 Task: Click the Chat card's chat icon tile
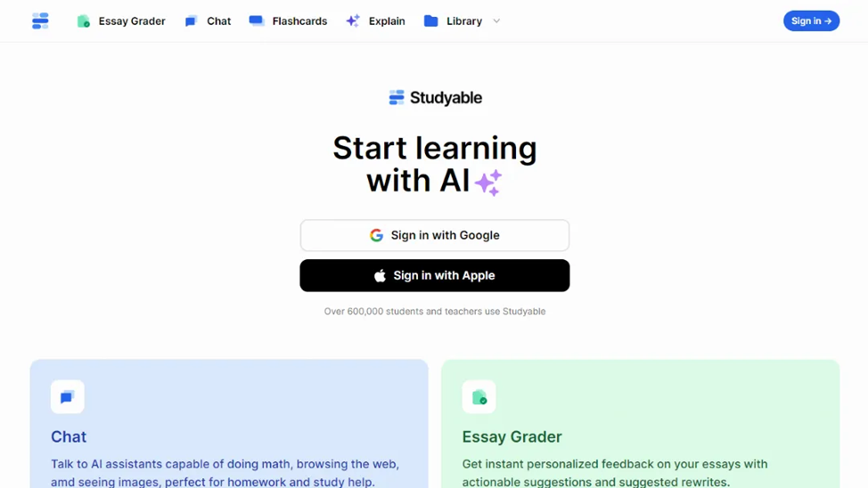coord(68,396)
